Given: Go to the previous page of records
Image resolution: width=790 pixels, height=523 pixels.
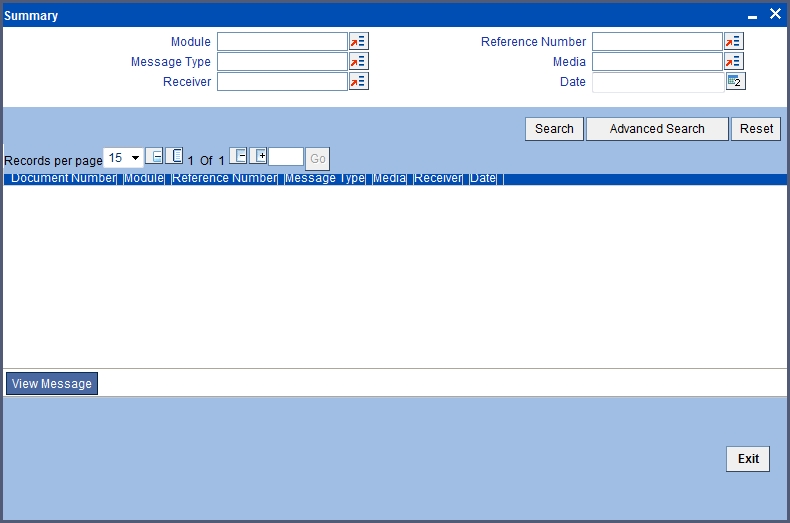Looking at the screenshot, I should pos(174,156).
